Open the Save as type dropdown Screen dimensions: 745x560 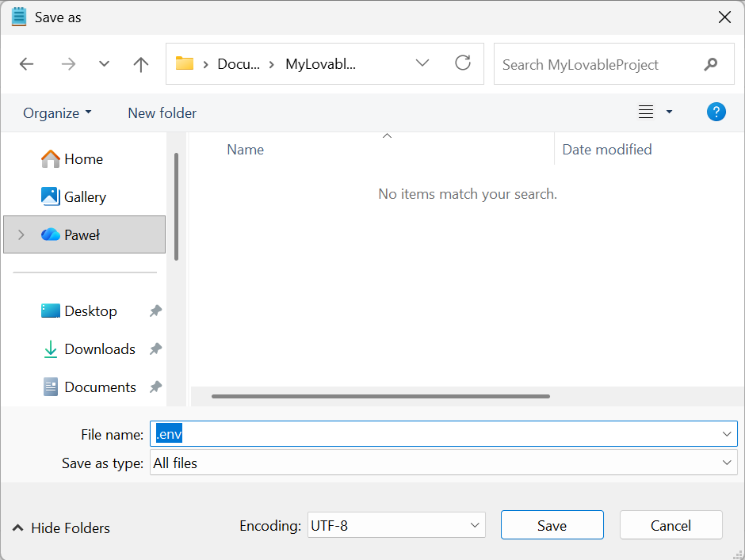[x=726, y=463]
